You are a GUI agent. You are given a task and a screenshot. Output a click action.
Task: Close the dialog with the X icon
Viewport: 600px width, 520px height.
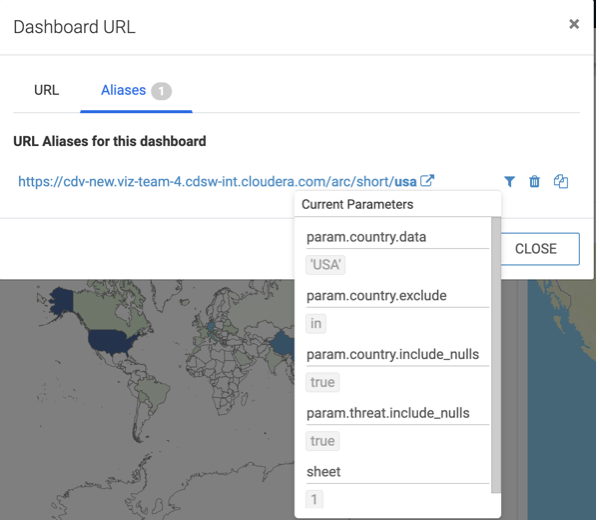click(574, 24)
